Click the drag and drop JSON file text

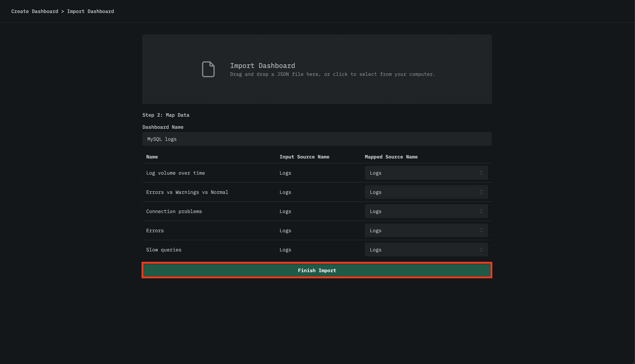333,74
